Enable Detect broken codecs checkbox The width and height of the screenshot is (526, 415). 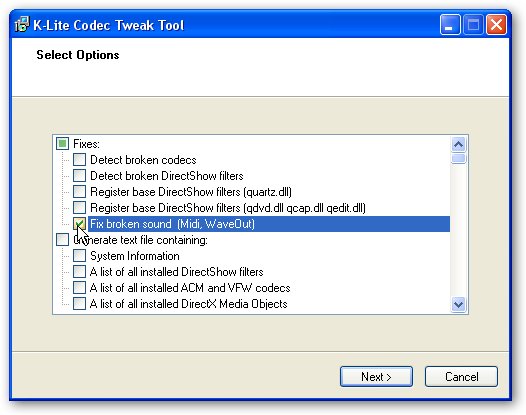coord(80,160)
